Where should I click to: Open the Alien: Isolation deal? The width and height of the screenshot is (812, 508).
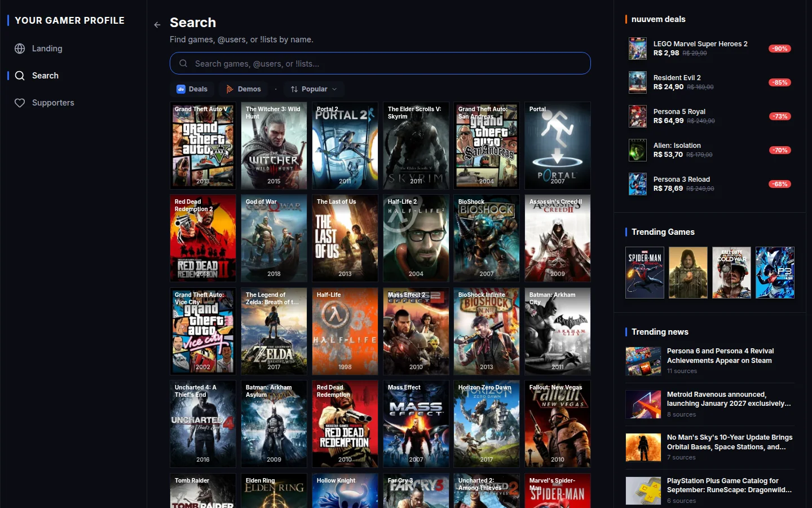click(710, 150)
